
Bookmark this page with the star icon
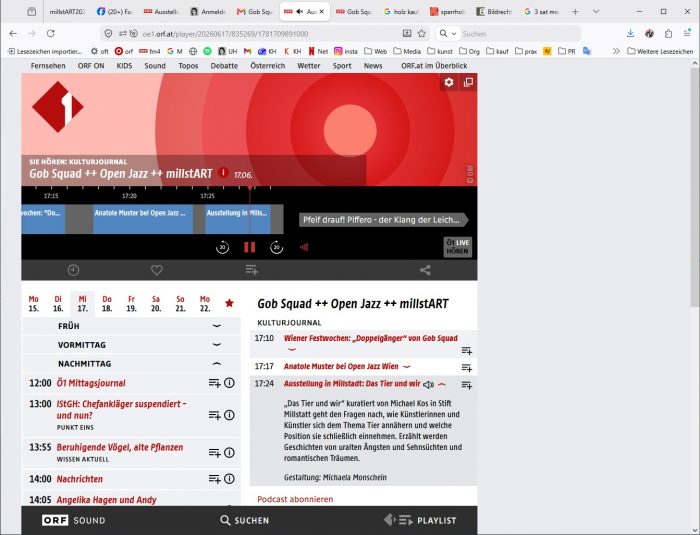(421, 33)
